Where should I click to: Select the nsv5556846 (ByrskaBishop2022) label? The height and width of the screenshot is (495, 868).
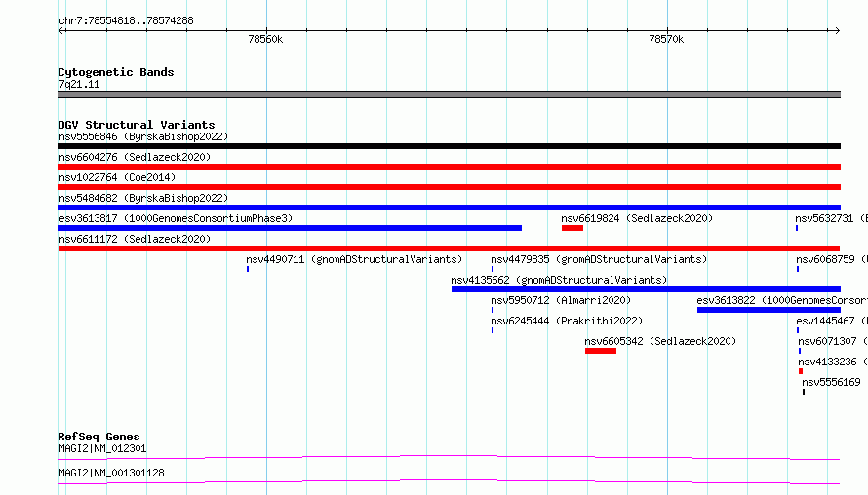pos(143,136)
